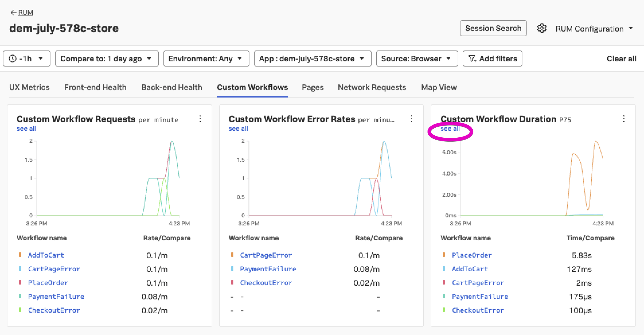The image size is (644, 335).
Task: Open PaymentFailure in the Requests list
Action: point(56,296)
